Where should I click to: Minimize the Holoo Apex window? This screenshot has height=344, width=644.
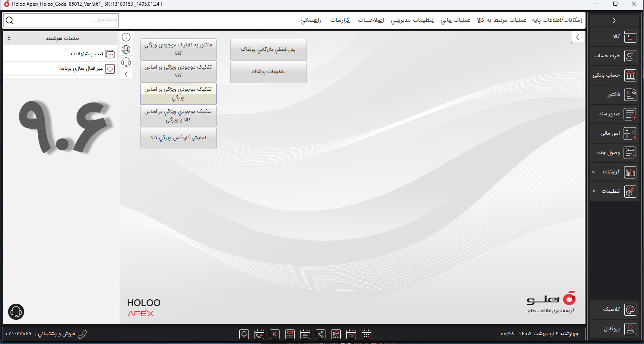pos(597,4)
